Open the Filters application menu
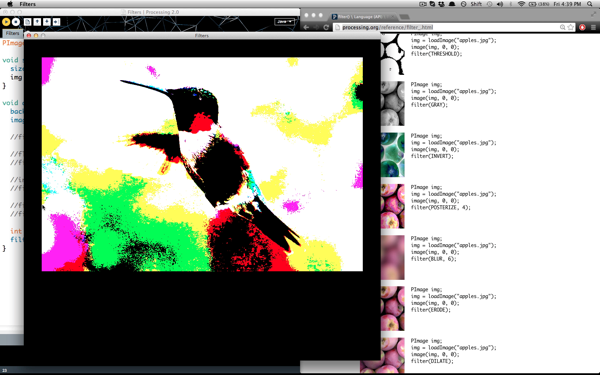 coord(28,4)
